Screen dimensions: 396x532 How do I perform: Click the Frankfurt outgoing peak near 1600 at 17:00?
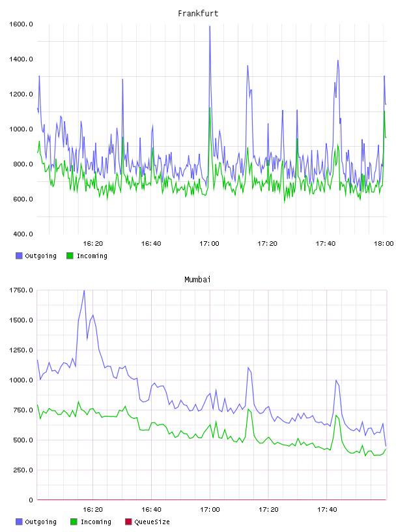210,27
